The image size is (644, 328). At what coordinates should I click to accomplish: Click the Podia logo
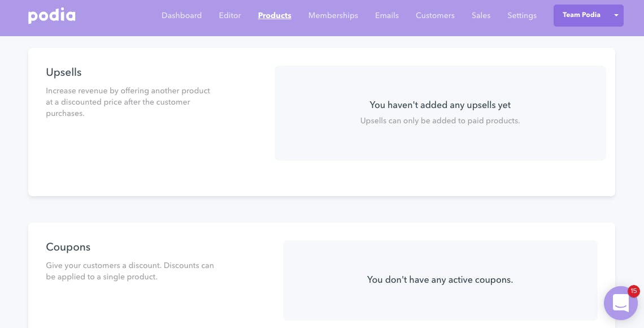click(52, 16)
